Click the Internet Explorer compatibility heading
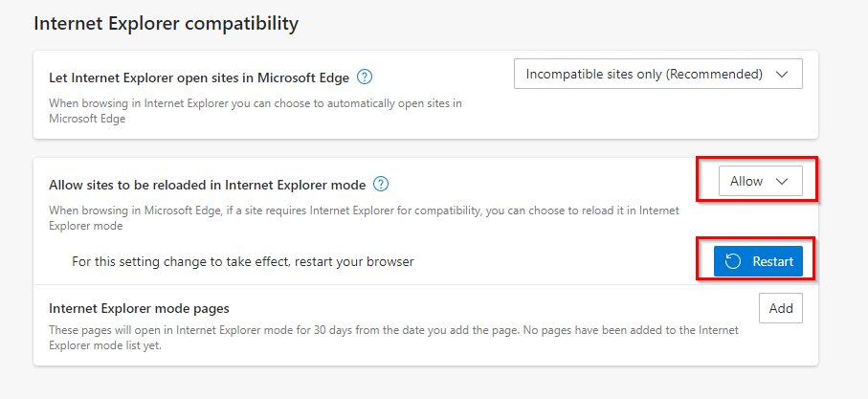Image resolution: width=868 pixels, height=399 pixels. (x=167, y=22)
